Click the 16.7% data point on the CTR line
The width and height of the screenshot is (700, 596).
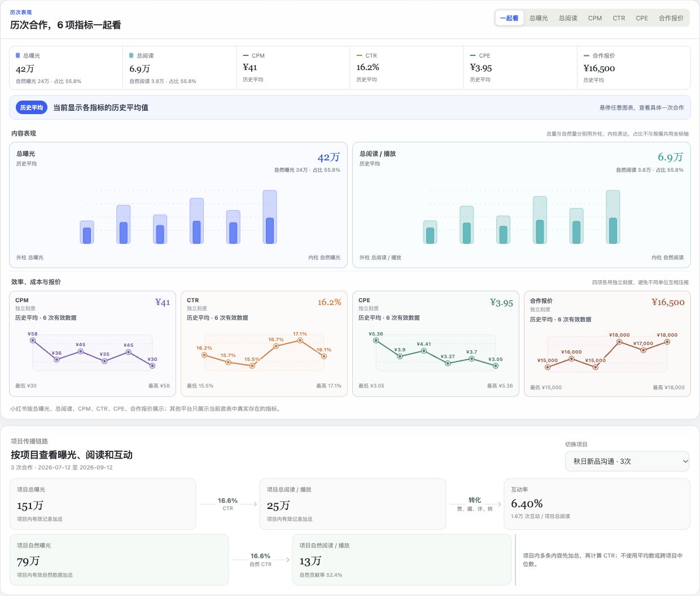point(276,346)
